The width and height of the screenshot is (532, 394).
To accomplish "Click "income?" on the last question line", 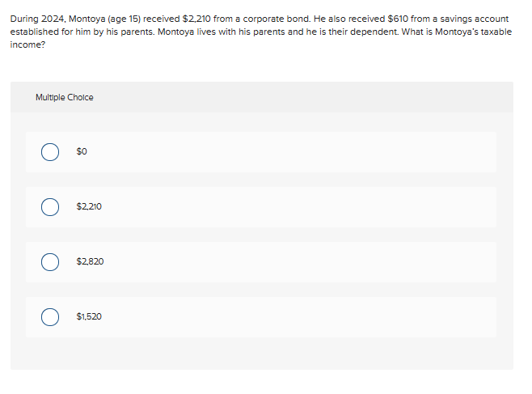I will click(x=27, y=45).
